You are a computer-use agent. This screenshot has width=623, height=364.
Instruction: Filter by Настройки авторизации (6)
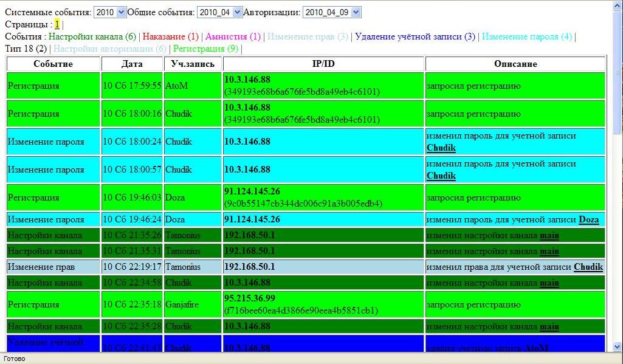tap(110, 49)
